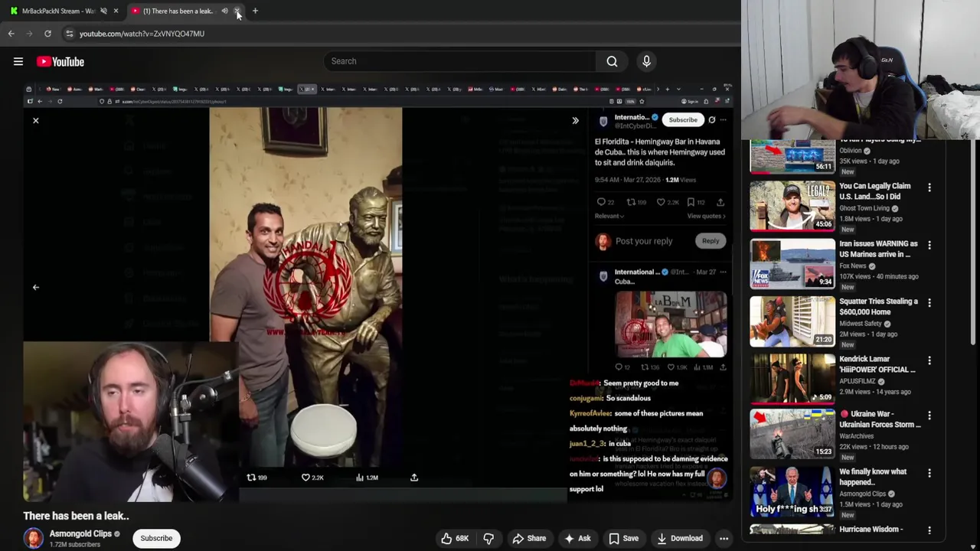Viewport: 980px width, 551px height.
Task: Reload the page with the refresh icon
Action: (47, 34)
